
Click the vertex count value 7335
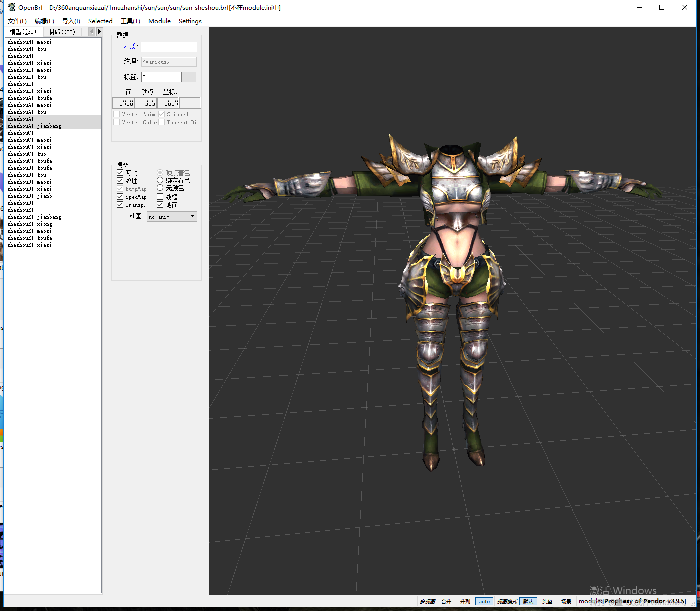coord(146,103)
